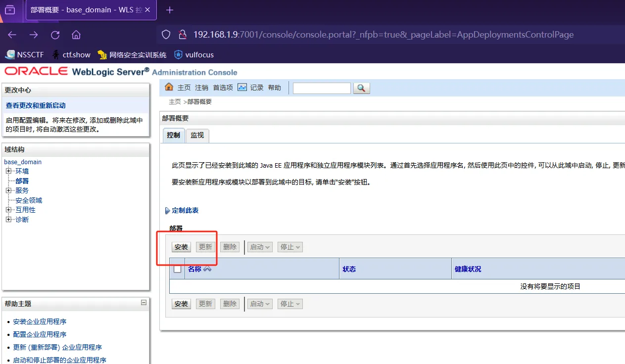Click the 更新 button below the table
This screenshot has height=364, width=625.
205,304
